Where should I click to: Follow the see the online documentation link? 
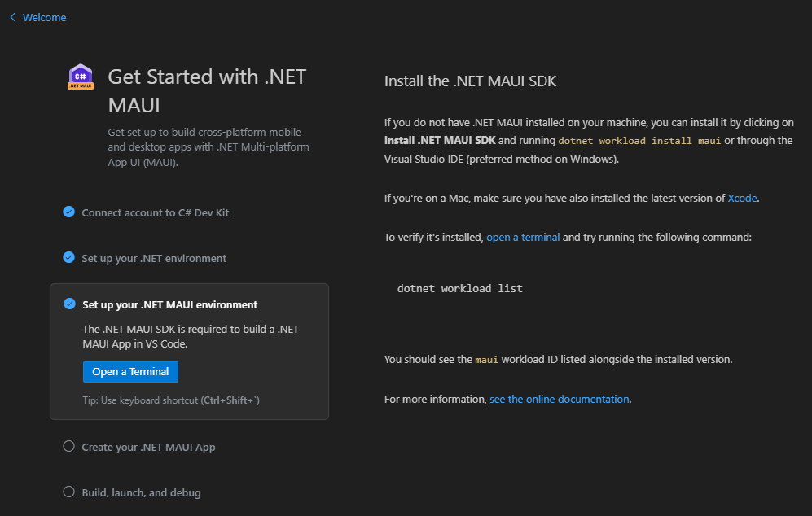560,399
